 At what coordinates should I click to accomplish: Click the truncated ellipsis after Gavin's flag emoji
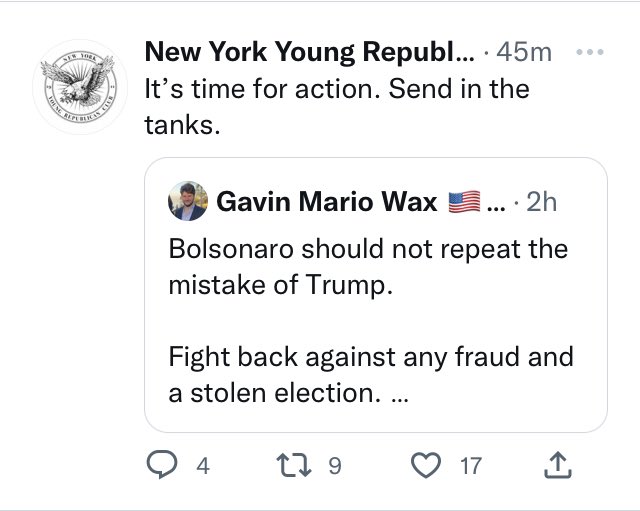click(496, 205)
